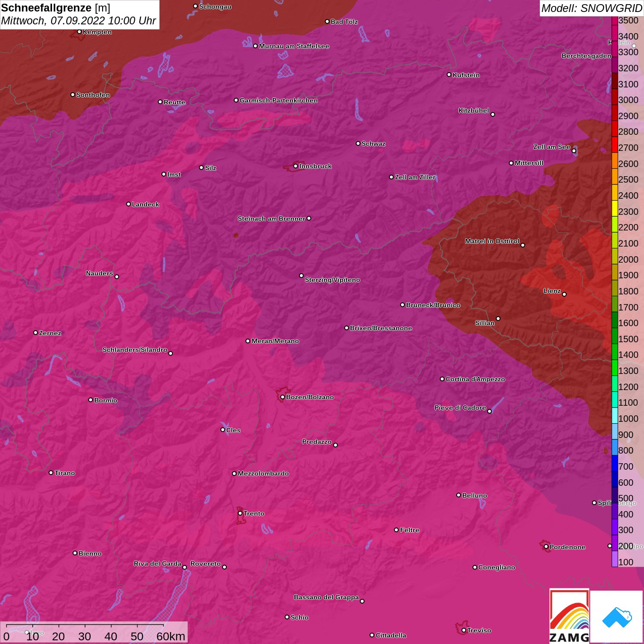
Task: Select the Lienz location marker dot
Action: coord(564,294)
